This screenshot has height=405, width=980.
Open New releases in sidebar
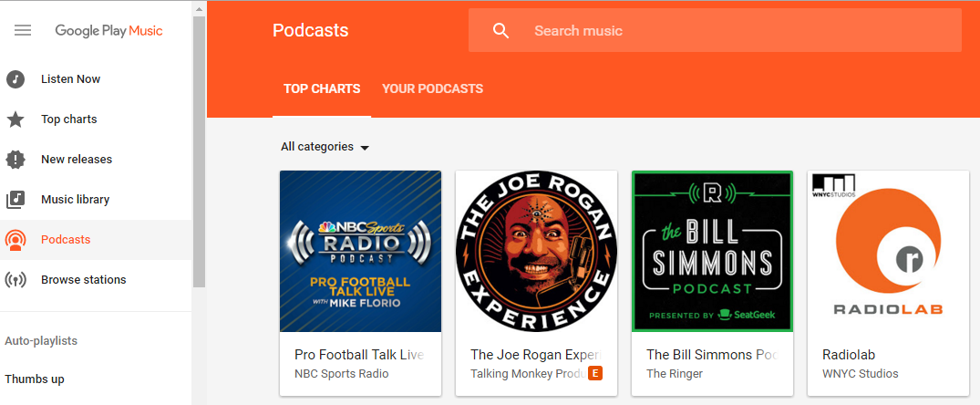coord(97,160)
